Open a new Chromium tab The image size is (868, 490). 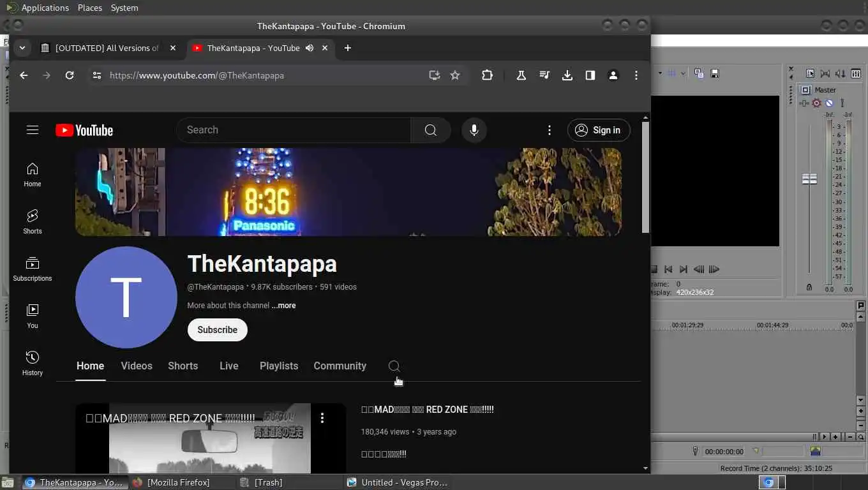tap(348, 48)
